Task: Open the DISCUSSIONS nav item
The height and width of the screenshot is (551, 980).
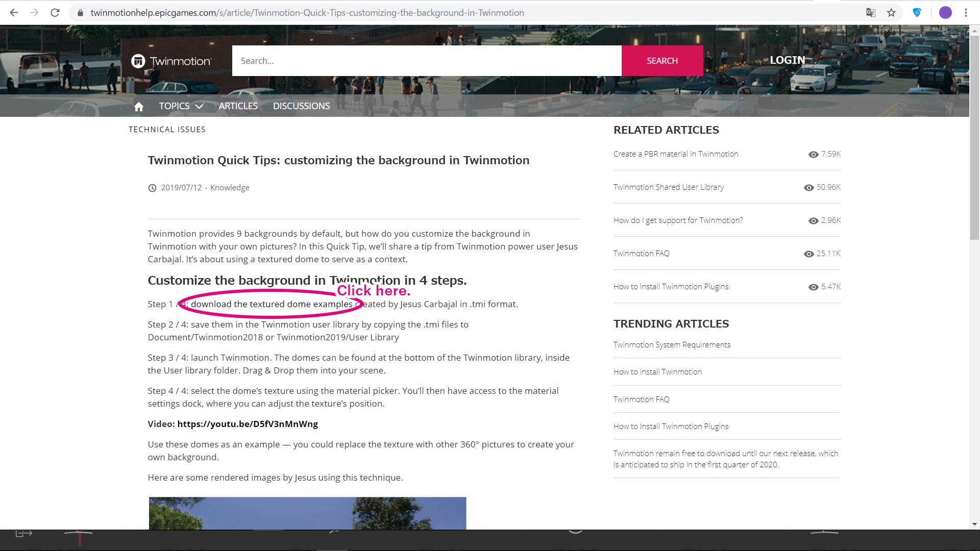Action: tap(301, 106)
